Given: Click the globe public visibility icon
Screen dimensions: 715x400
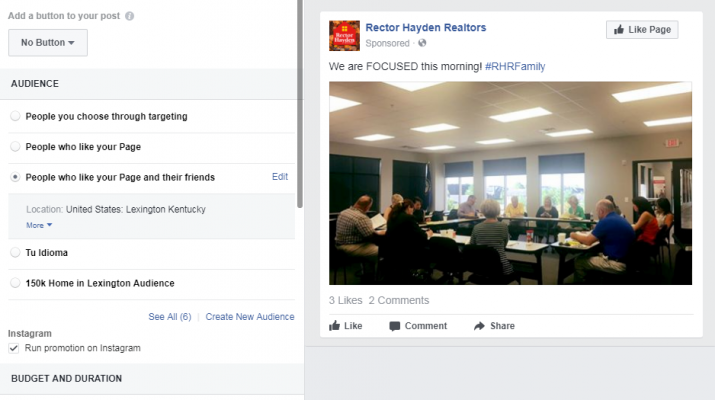Looking at the screenshot, I should (422, 43).
